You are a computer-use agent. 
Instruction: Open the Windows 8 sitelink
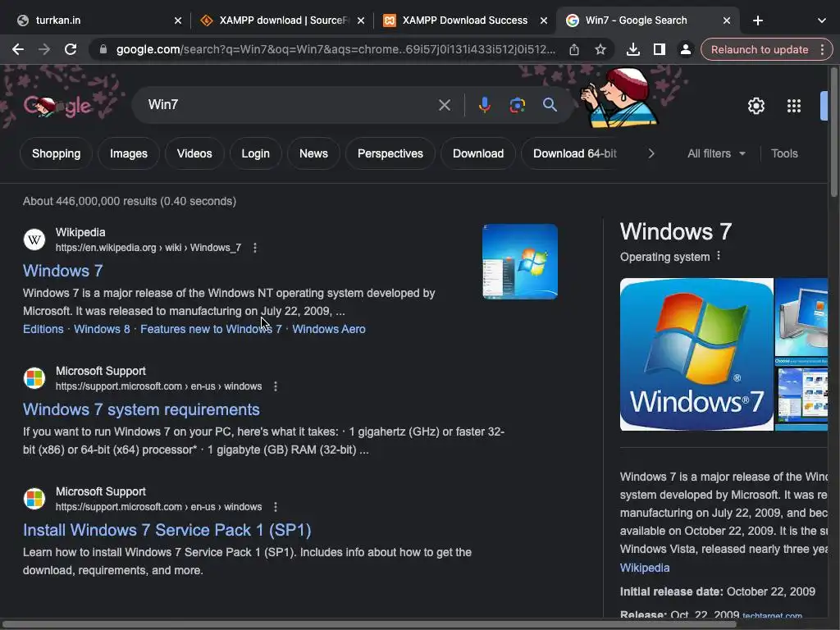point(102,329)
